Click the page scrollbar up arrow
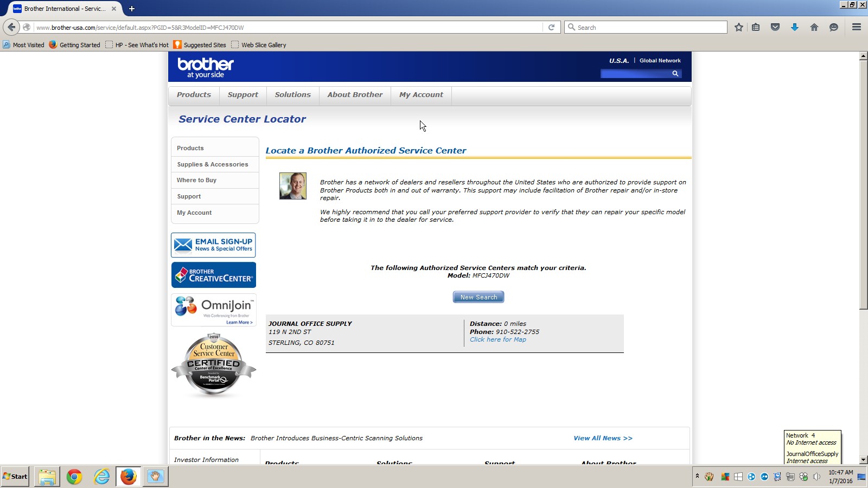Image resolution: width=868 pixels, height=488 pixels. [863, 56]
